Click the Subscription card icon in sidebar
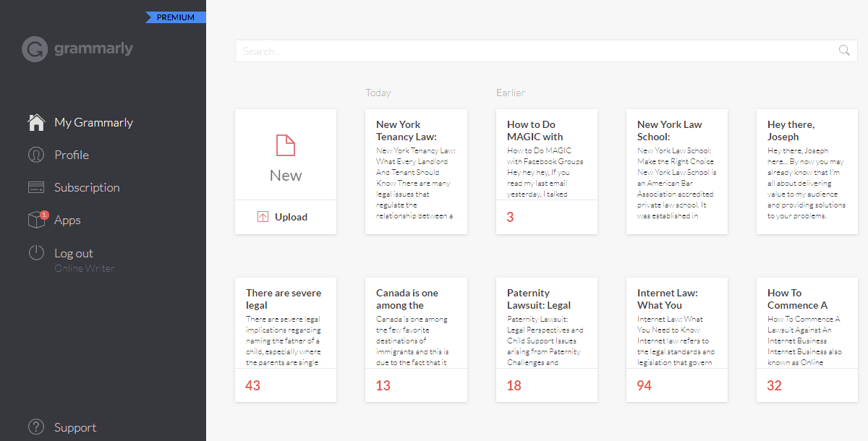The height and width of the screenshot is (441, 868). pyautogui.click(x=35, y=187)
